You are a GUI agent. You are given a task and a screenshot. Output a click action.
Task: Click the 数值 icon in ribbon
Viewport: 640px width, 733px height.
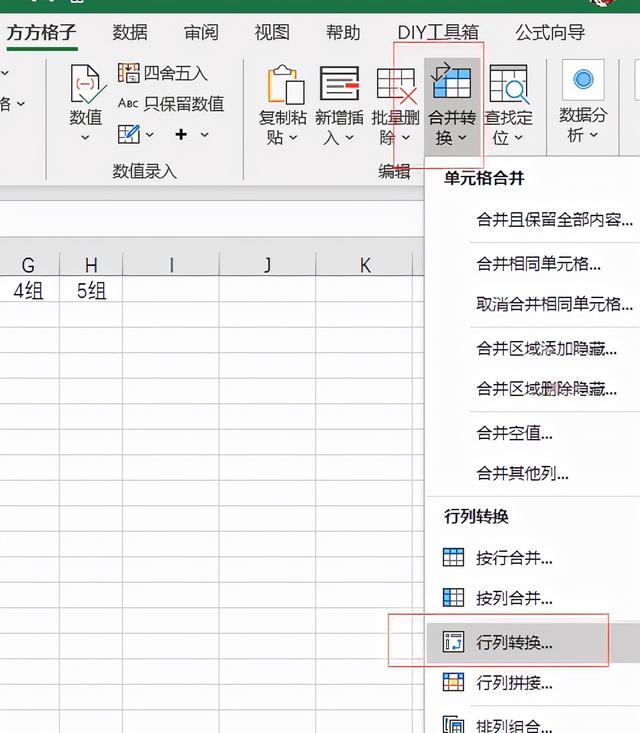click(86, 85)
